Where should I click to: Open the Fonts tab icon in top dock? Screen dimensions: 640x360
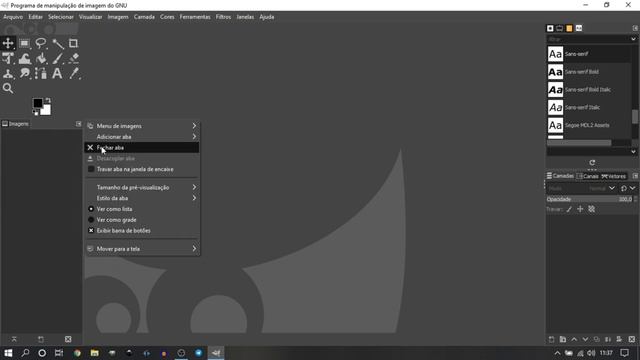pos(579,28)
